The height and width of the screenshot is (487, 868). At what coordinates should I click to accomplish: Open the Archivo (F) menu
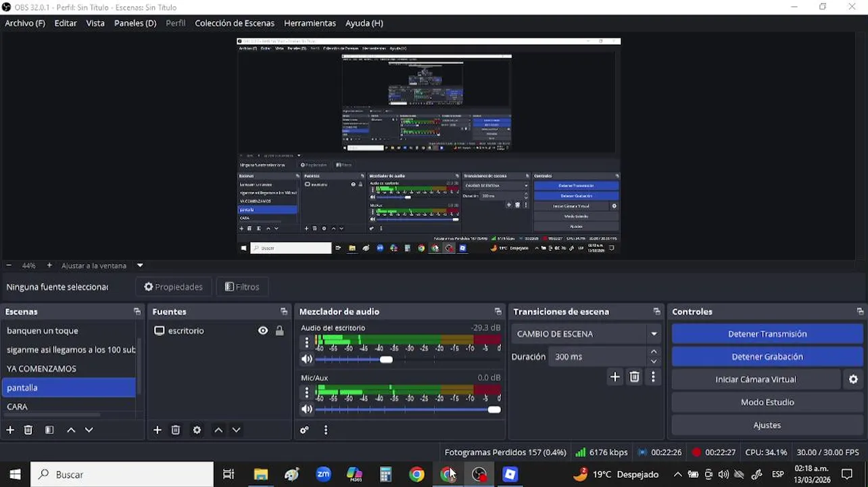click(x=25, y=23)
